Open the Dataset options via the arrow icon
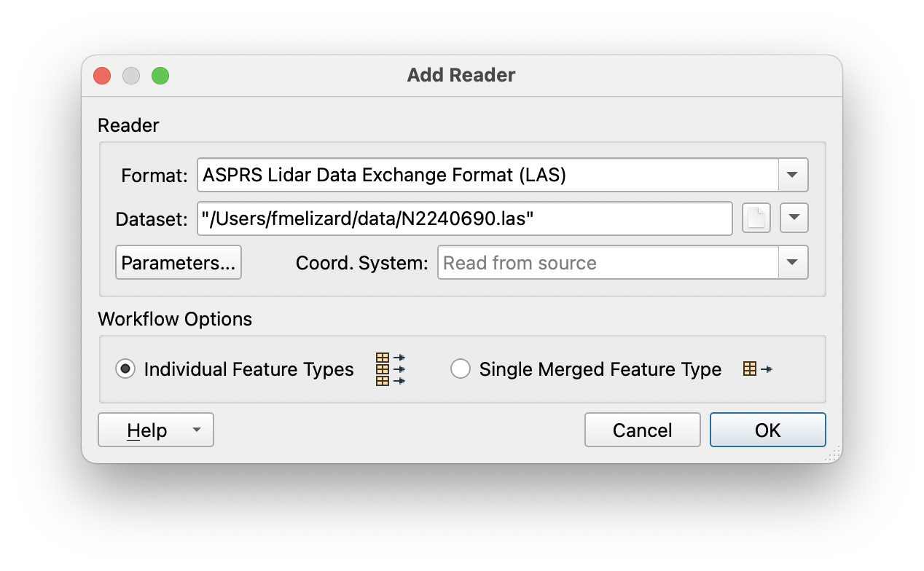 point(794,218)
